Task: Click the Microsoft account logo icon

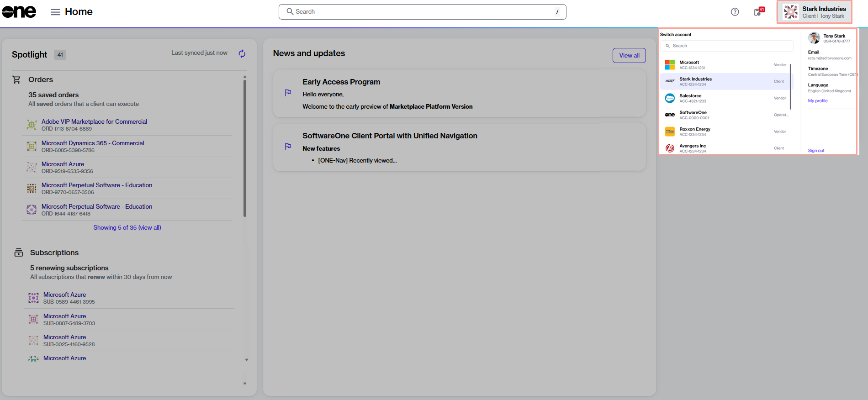Action: click(x=670, y=65)
